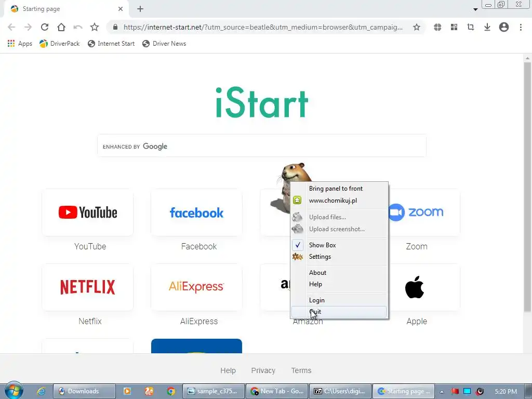532x399 pixels.
Task: Open Google Chrome pinned taskbar icon
Action: coord(170,391)
